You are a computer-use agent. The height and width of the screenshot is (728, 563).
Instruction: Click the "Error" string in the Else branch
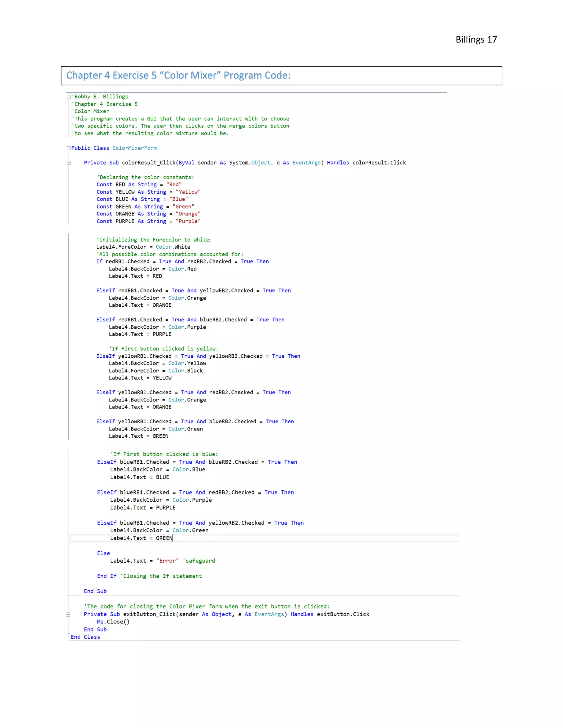(167, 561)
